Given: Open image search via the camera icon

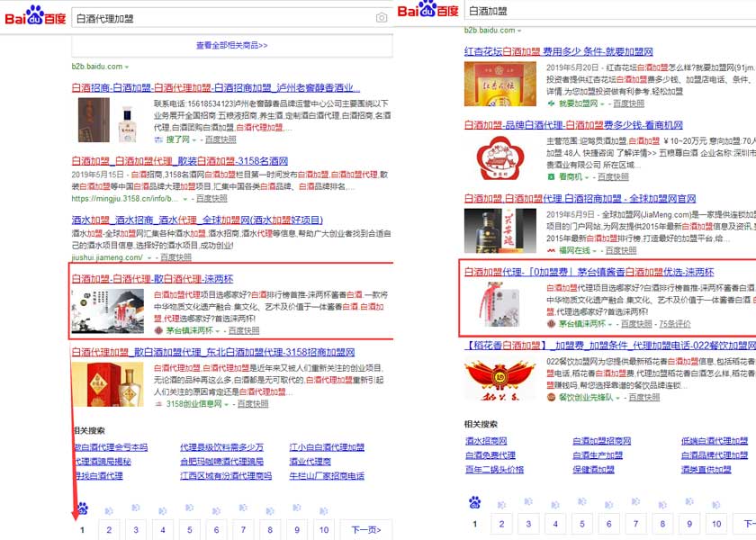Looking at the screenshot, I should point(382,18).
